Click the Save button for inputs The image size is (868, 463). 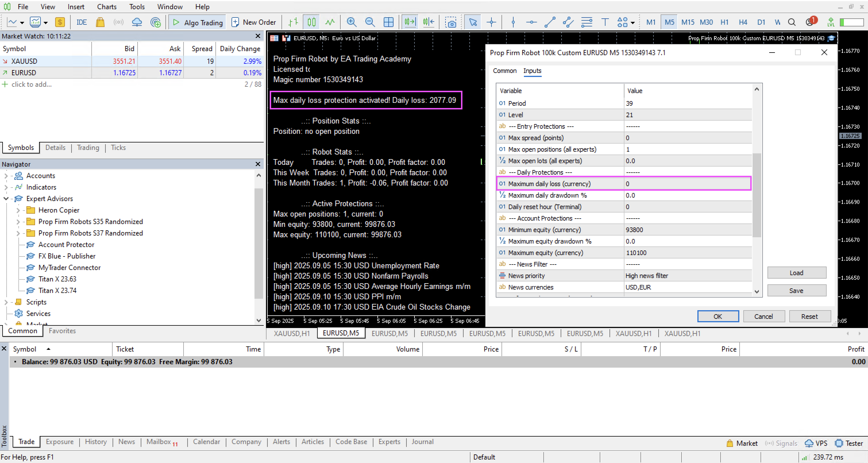(x=796, y=291)
